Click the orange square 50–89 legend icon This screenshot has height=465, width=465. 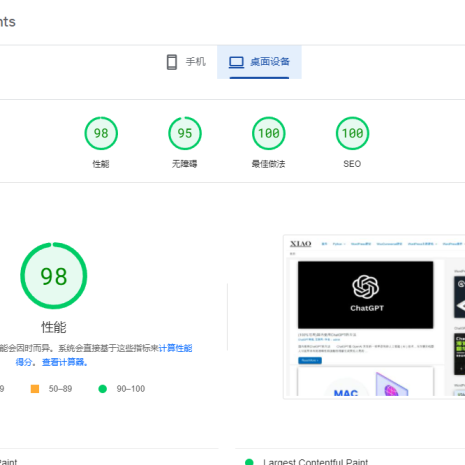(35, 389)
